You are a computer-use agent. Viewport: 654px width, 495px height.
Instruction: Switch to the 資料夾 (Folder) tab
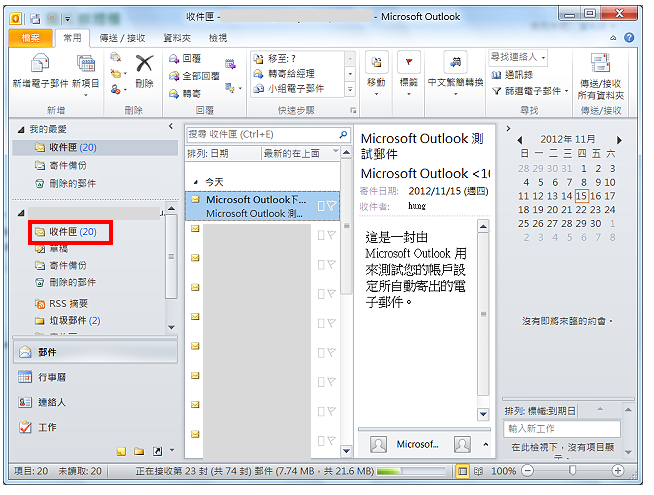[177, 38]
